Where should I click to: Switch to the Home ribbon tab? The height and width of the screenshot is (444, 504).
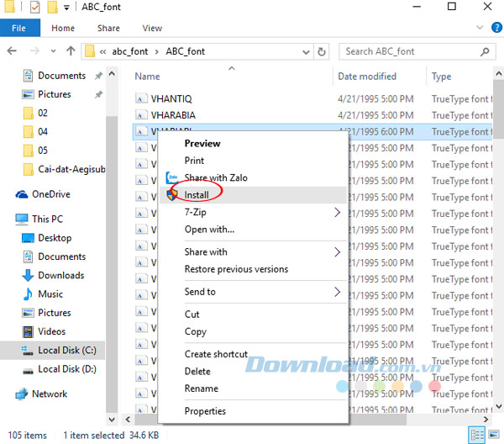coord(63,29)
